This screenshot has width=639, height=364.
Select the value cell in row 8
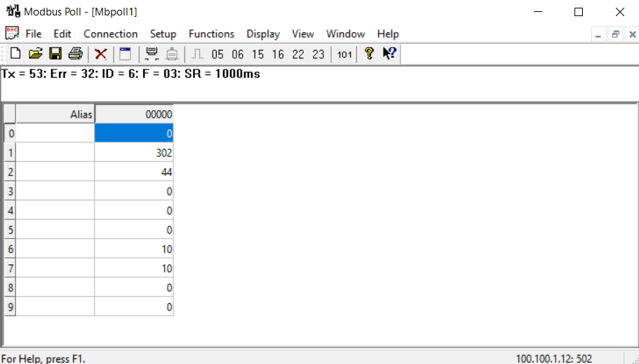[134, 288]
